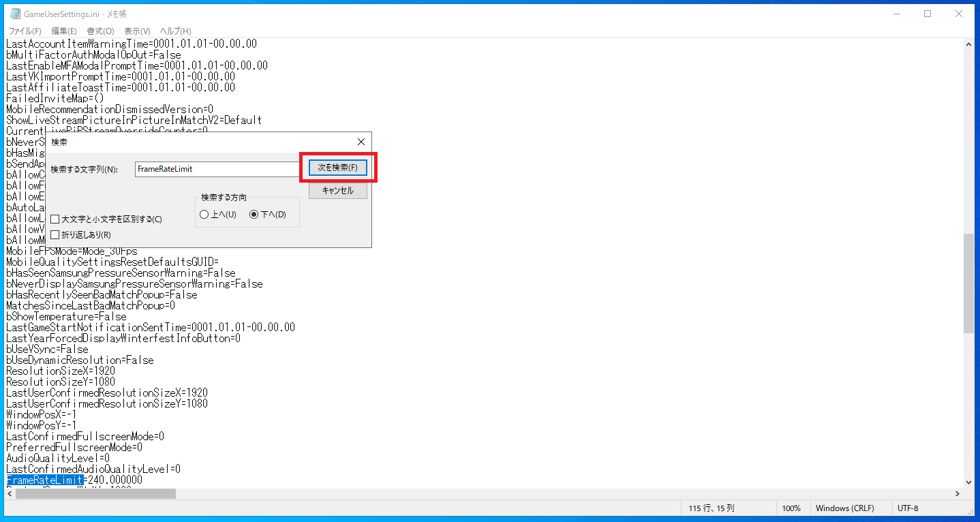Click the ResolutionSizeY=1080 line
The image size is (980, 522).
(61, 382)
